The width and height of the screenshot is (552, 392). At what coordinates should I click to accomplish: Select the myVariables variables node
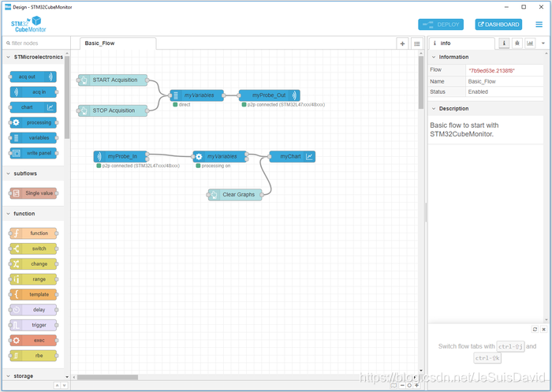click(197, 95)
